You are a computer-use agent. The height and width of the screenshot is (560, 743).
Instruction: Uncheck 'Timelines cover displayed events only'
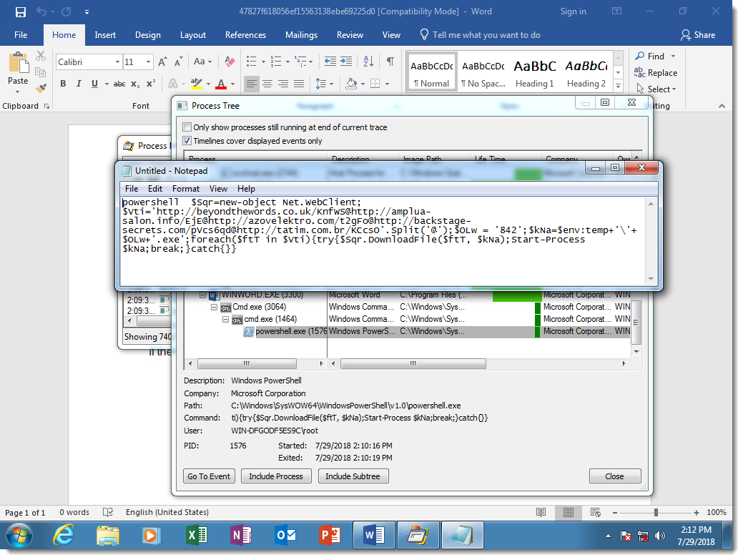187,141
